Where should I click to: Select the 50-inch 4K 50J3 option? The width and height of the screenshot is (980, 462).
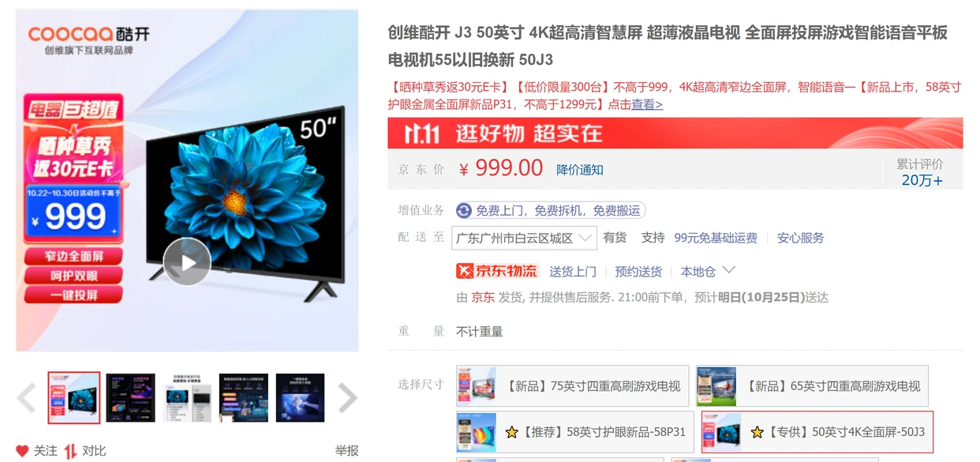point(817,432)
